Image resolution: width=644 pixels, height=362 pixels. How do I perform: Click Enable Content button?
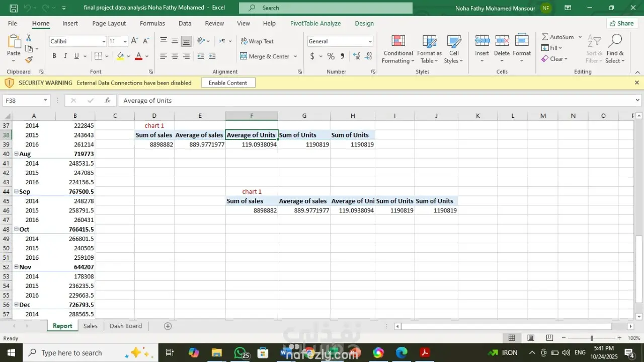click(228, 83)
